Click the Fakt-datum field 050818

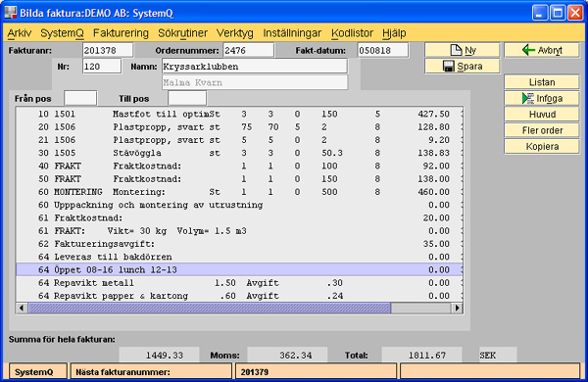[x=383, y=50]
